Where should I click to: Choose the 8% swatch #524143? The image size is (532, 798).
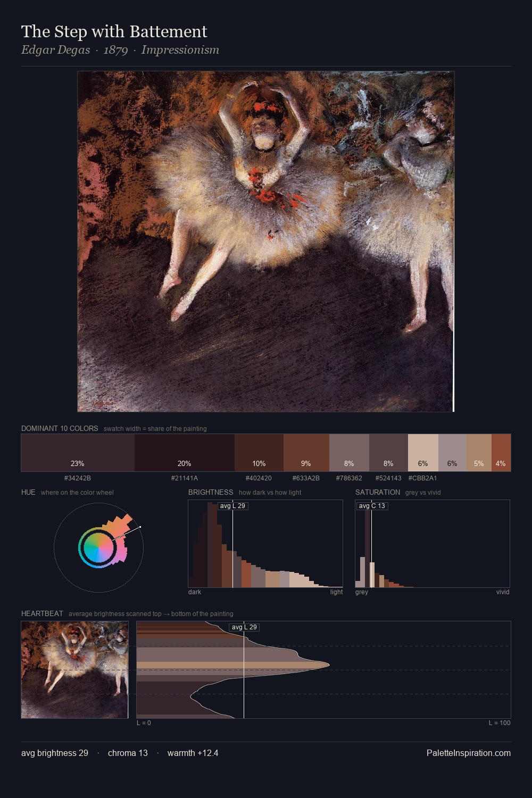tap(388, 453)
